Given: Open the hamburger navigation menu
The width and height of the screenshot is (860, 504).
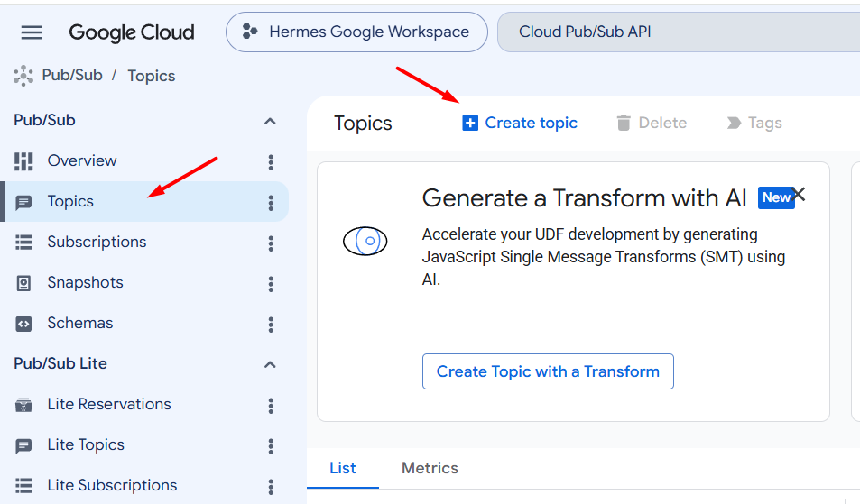Looking at the screenshot, I should (x=32, y=32).
